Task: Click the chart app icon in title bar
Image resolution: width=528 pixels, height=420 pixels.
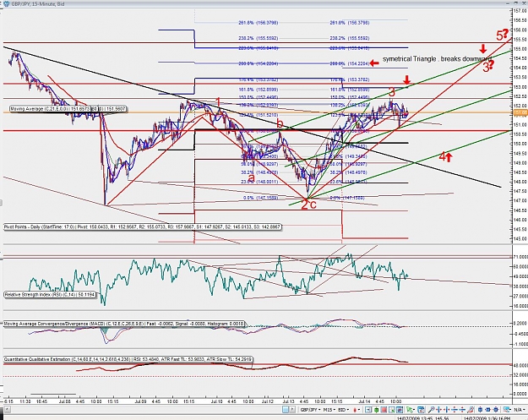Action: pos(6,3)
